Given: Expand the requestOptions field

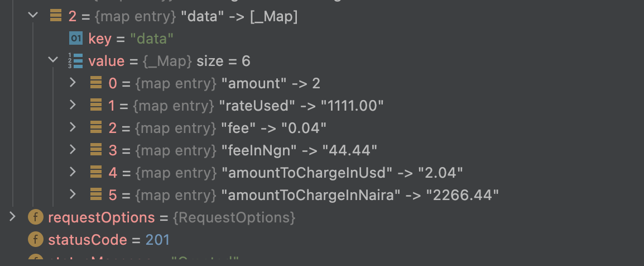Looking at the screenshot, I should 13,216.
